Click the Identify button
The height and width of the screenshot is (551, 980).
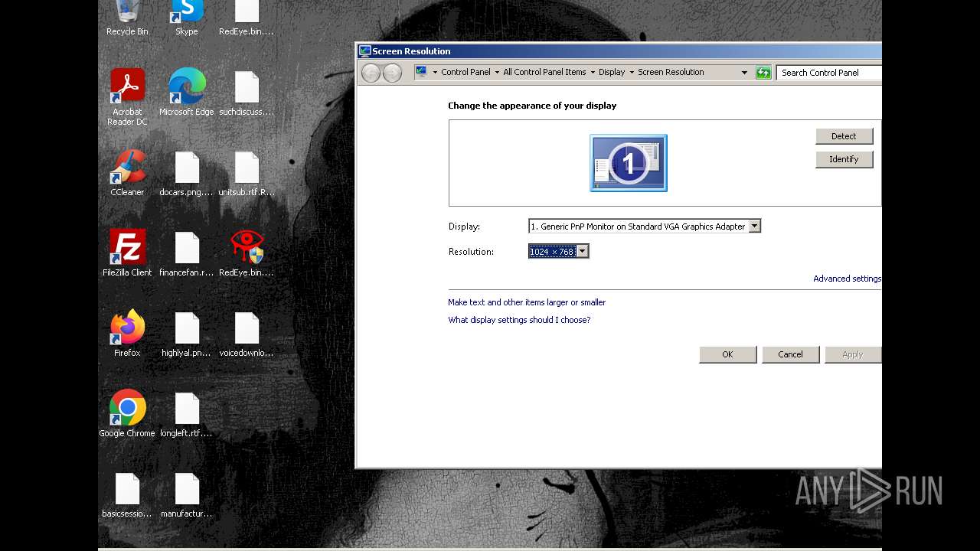pos(844,159)
